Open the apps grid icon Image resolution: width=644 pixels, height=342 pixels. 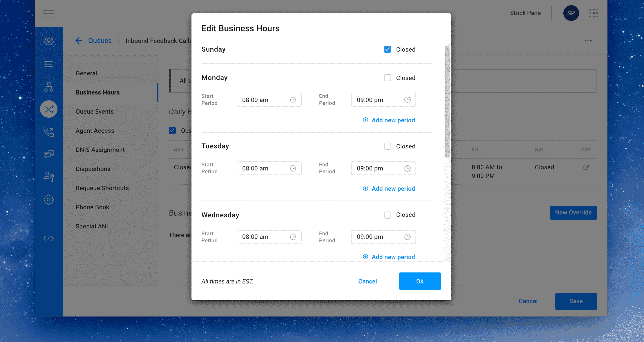[594, 13]
